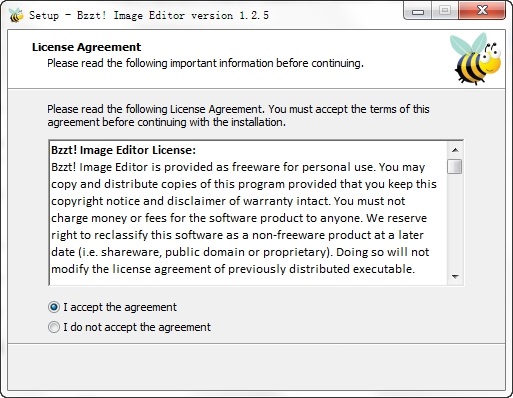This screenshot has width=513, height=398.
Task: Click the text "Please read the following important information"
Action: pyautogui.click(x=161, y=63)
